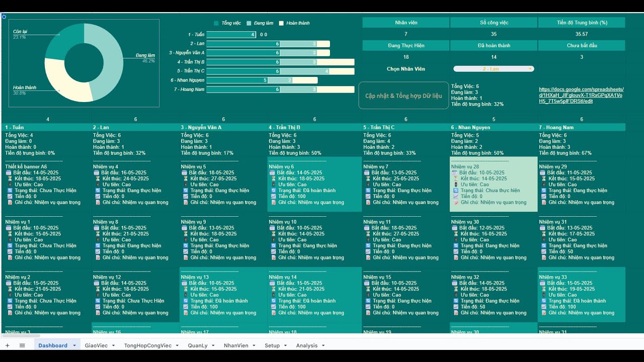The width and height of the screenshot is (644, 362).
Task: Click the Cập nhật & Tổng hợp Dữ liệu button
Action: (404, 96)
